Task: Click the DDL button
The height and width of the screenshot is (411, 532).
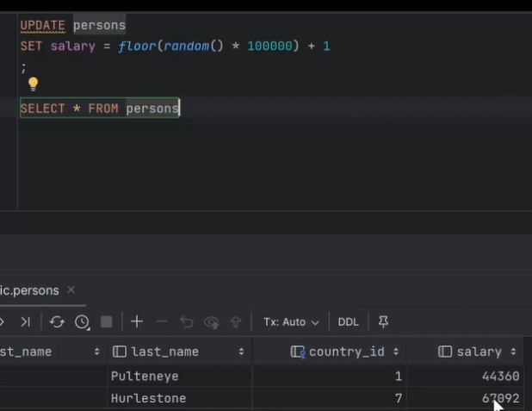Action: [x=348, y=321]
